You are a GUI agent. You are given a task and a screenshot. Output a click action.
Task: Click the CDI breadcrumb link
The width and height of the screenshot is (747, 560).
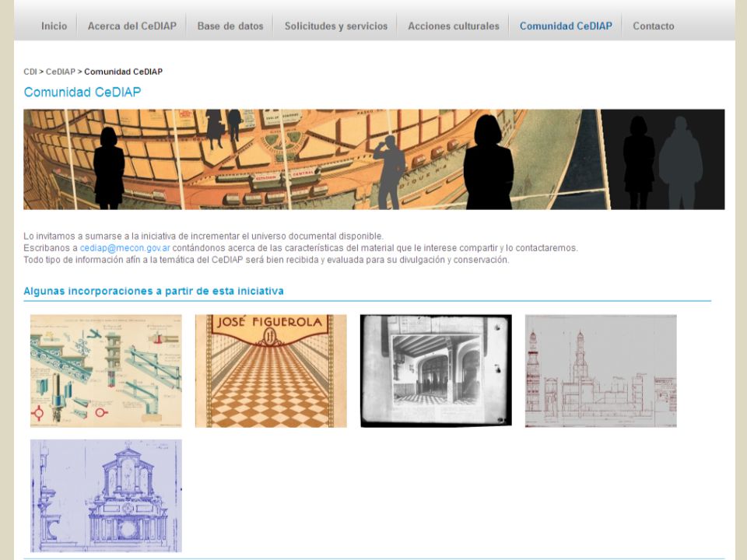30,72
